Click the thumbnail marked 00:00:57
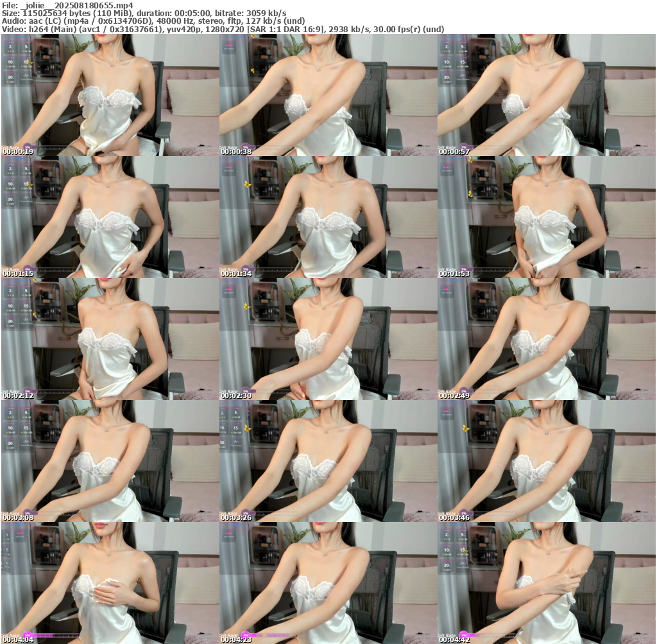The width and height of the screenshot is (657, 644). point(546,95)
